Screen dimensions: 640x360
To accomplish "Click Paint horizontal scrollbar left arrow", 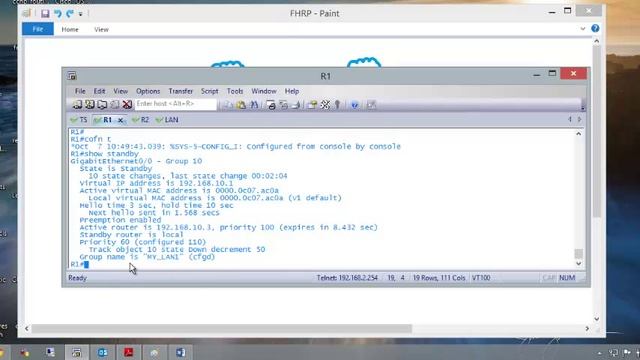I will (x=27, y=329).
